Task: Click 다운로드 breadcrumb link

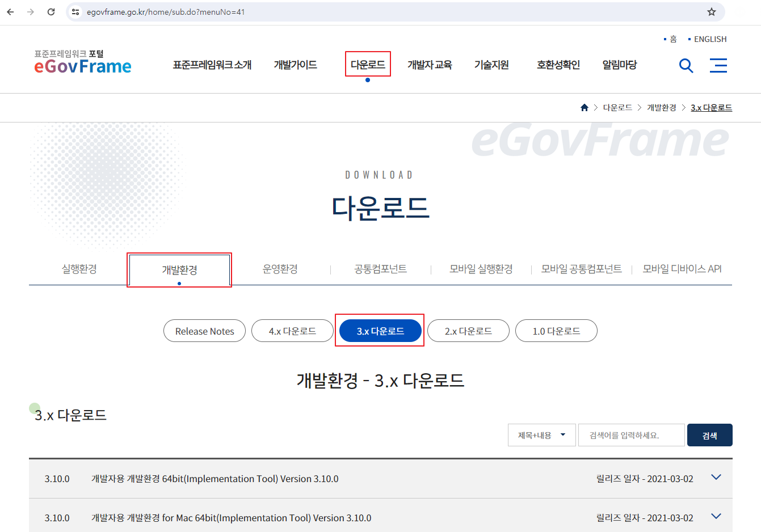Action: coord(617,107)
